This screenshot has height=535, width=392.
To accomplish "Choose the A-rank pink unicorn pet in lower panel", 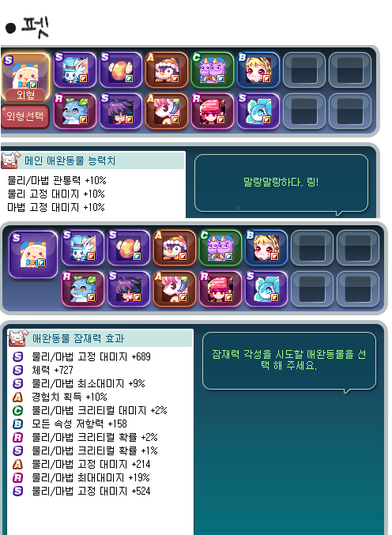I will click(x=175, y=289).
